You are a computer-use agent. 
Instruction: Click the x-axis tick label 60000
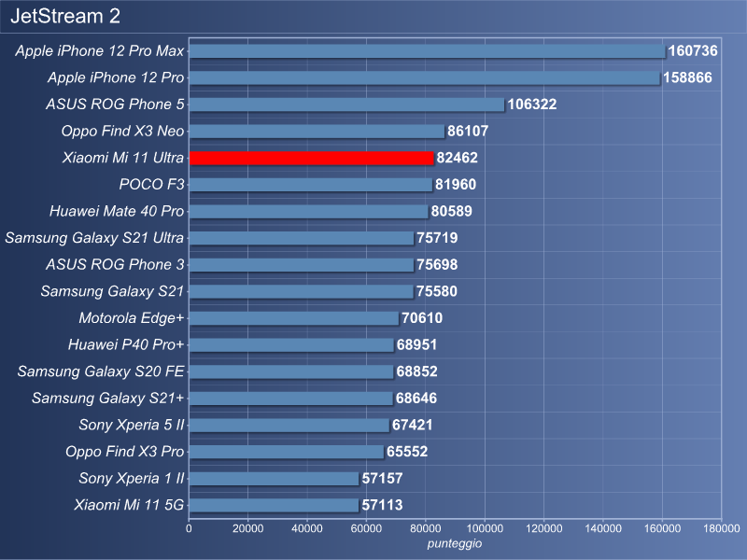point(366,528)
